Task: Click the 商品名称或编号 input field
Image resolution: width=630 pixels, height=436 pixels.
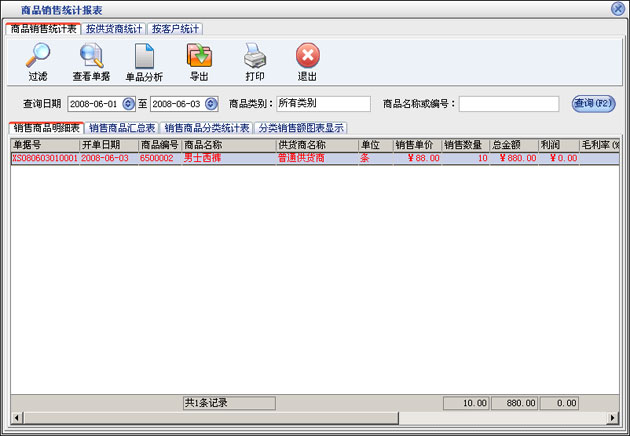Action: click(508, 104)
